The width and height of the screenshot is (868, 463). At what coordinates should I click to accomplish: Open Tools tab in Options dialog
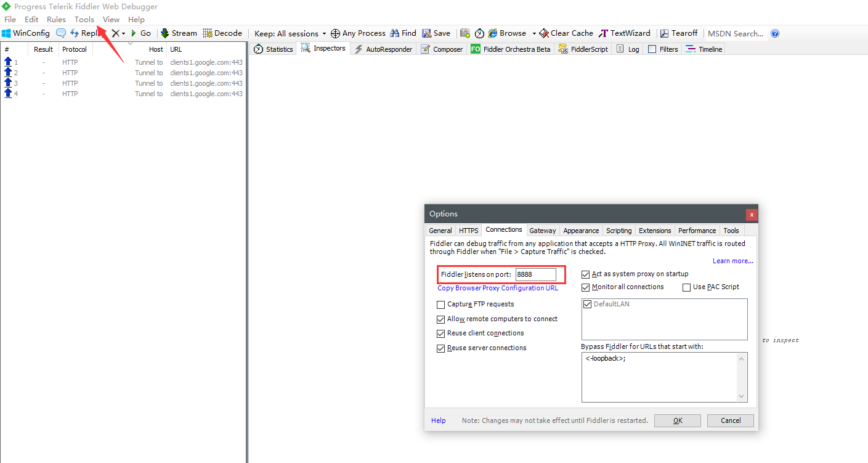[731, 231]
